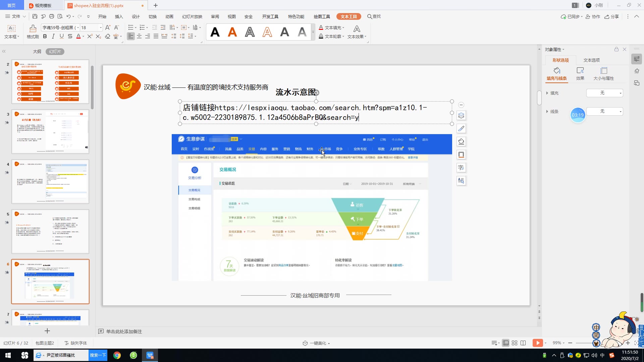The width and height of the screenshot is (644, 362).
Task: Click the save icon in quick toolbar
Action: [35, 16]
